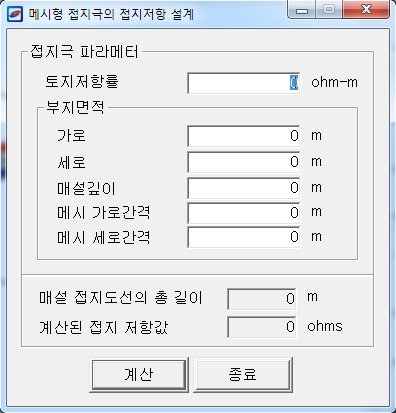
Task: Exit using the 종료 button
Action: click(243, 375)
